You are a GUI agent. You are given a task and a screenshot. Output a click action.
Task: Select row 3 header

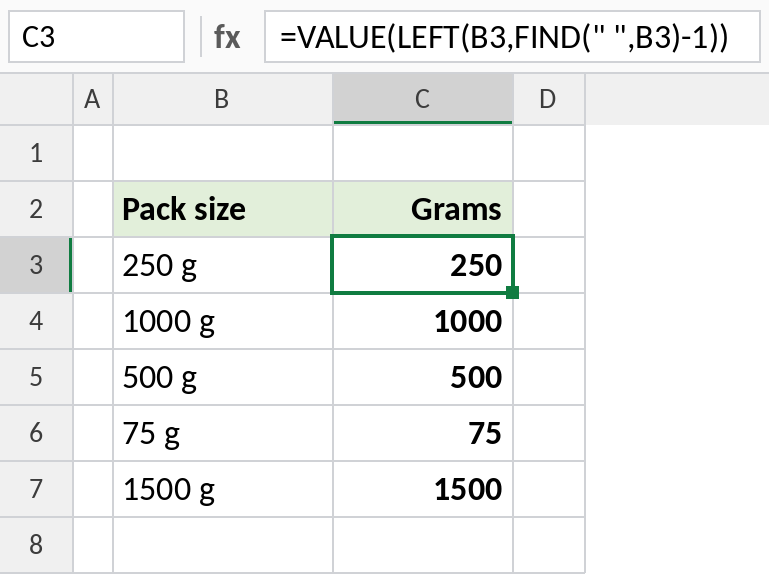click(36, 265)
